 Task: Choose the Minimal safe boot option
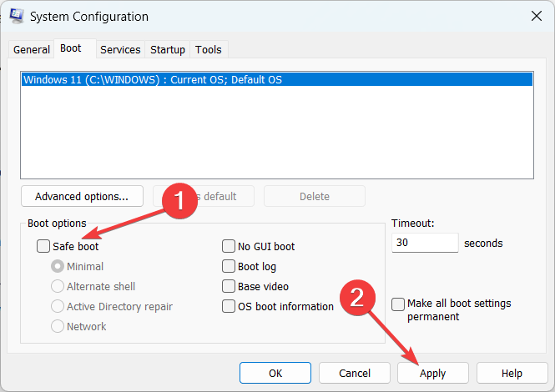58,266
